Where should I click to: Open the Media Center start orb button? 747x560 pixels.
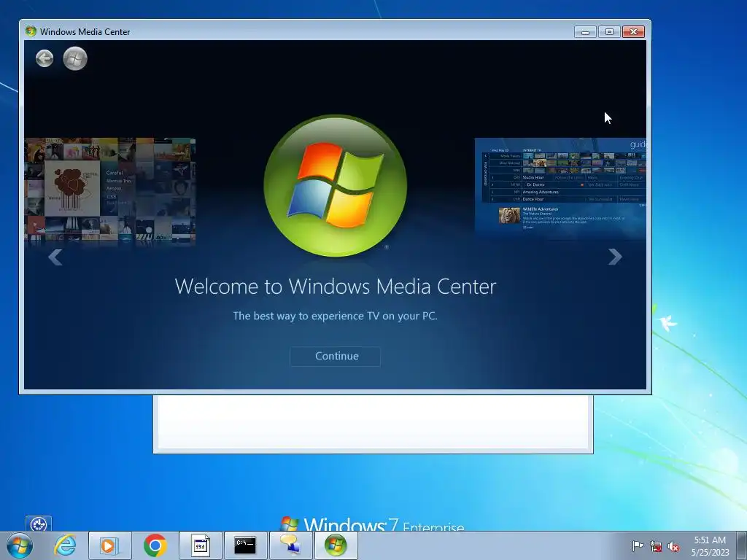coord(75,58)
